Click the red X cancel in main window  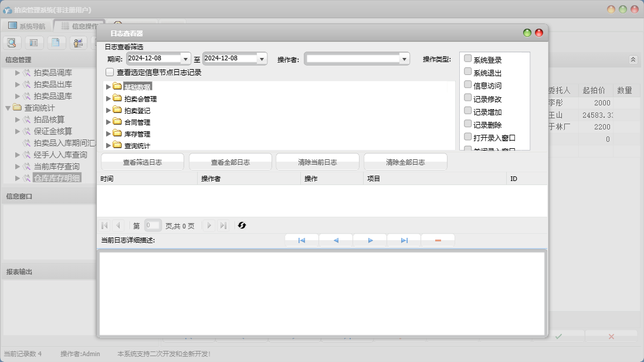[x=611, y=336]
